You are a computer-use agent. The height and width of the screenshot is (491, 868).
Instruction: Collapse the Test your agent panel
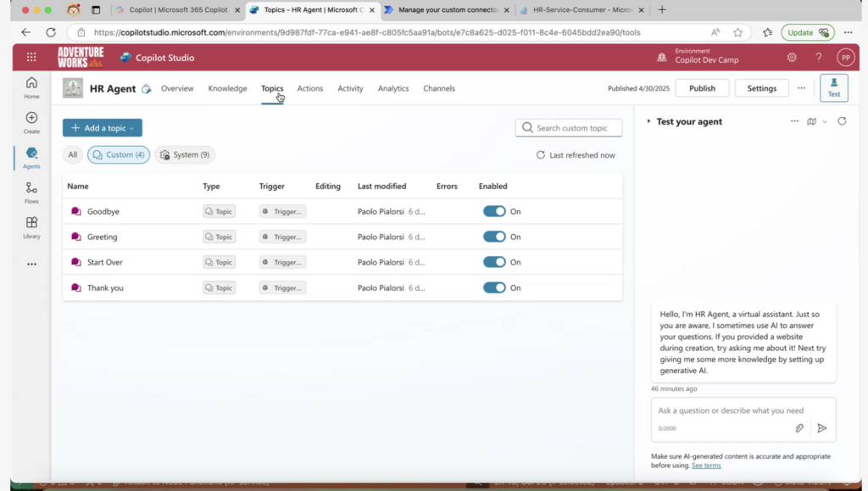(x=648, y=121)
